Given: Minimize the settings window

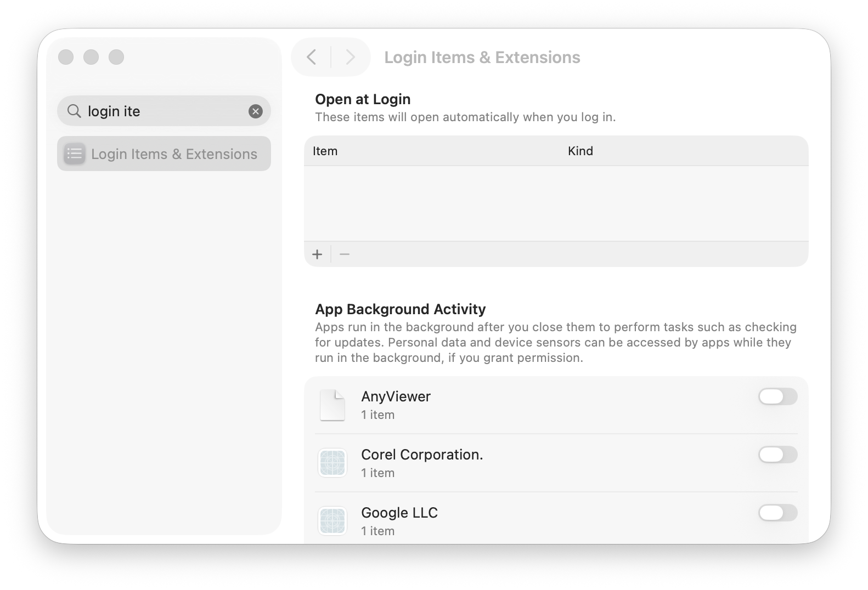Looking at the screenshot, I should tap(91, 57).
